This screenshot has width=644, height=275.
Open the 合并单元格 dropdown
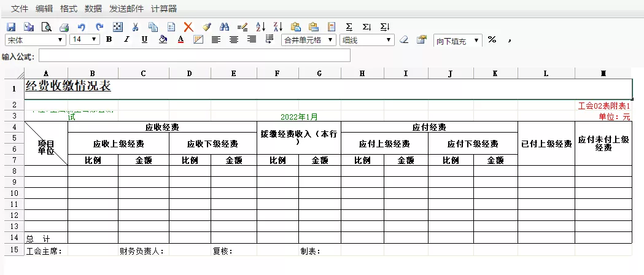pos(332,40)
